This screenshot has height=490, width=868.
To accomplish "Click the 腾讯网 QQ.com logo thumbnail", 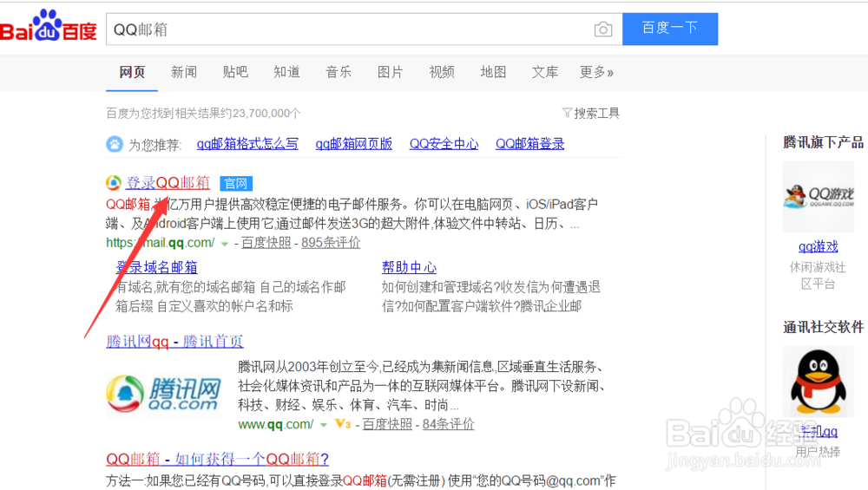I will point(163,393).
